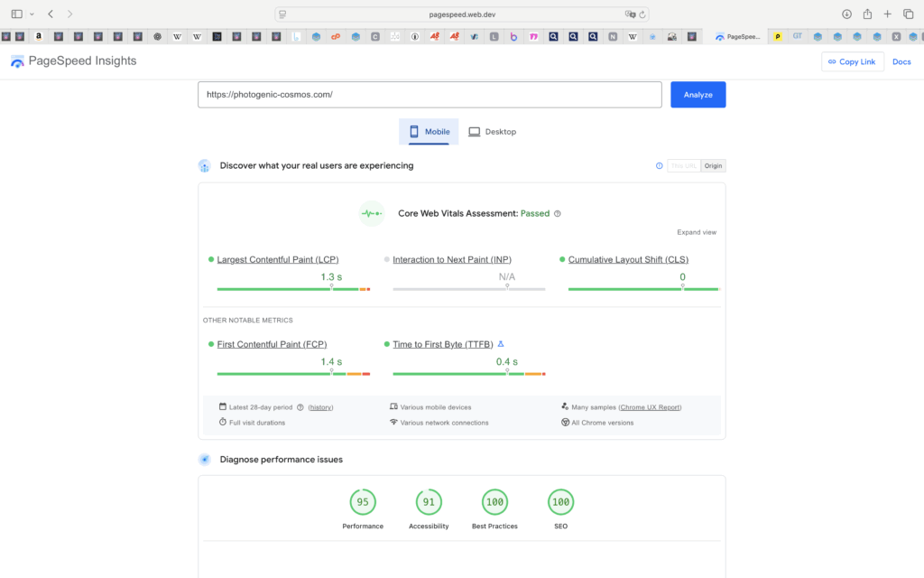The height and width of the screenshot is (578, 924).
Task: Click the Performance score 95 gauge
Action: click(x=363, y=502)
